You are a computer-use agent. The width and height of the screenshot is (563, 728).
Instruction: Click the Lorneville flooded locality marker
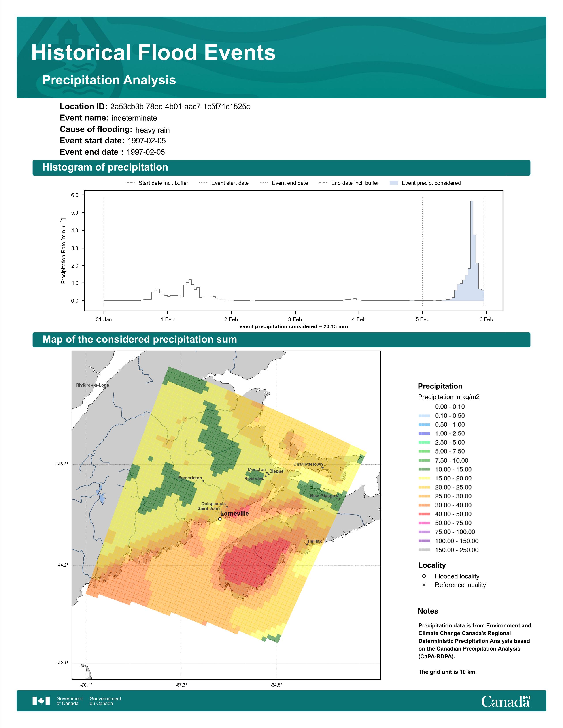coord(220,519)
